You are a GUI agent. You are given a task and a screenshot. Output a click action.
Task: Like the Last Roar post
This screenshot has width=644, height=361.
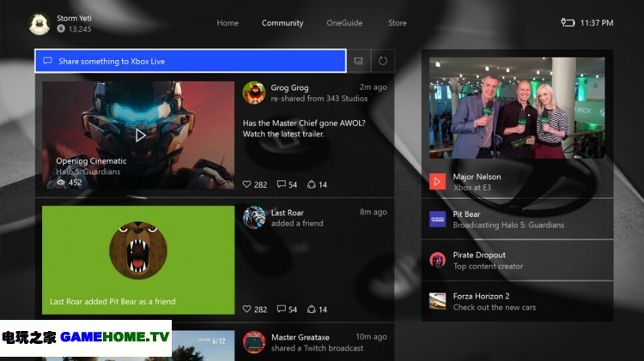(x=246, y=310)
